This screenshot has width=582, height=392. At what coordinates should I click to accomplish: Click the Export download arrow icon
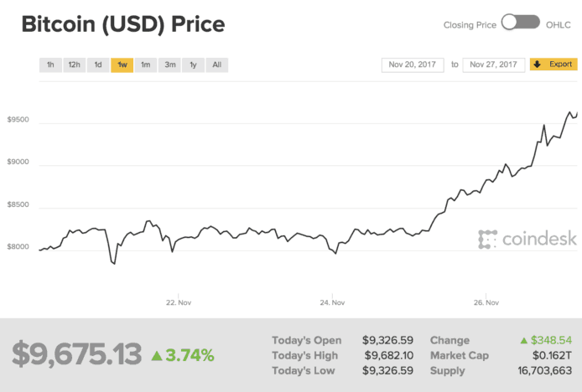538,64
